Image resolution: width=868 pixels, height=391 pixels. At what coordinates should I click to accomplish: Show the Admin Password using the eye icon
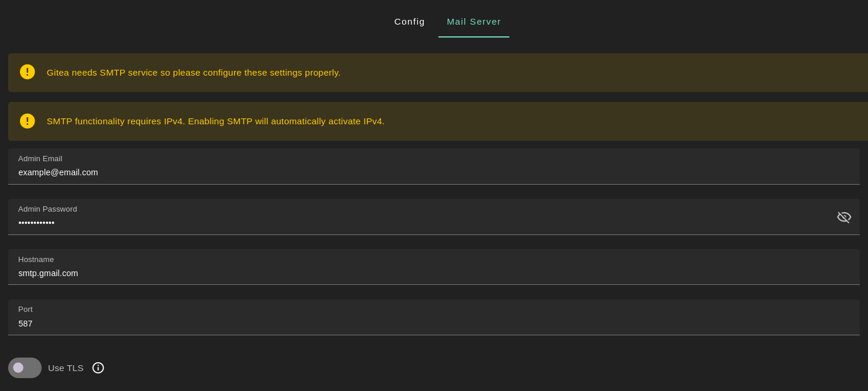point(843,217)
